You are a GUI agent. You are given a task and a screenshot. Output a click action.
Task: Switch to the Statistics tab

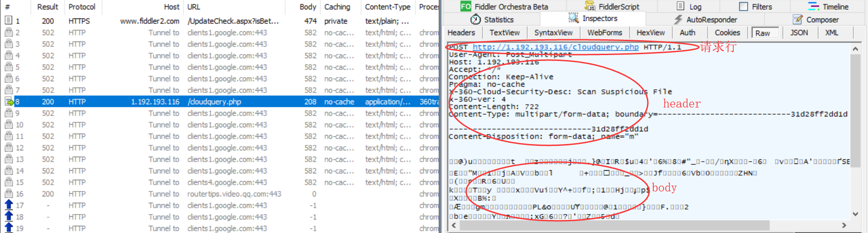(x=492, y=19)
